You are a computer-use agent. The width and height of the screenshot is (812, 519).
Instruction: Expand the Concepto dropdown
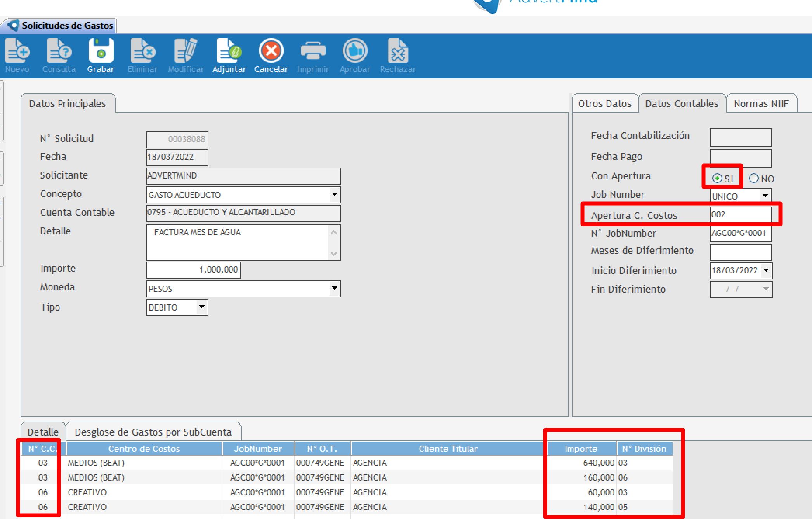[x=334, y=194]
